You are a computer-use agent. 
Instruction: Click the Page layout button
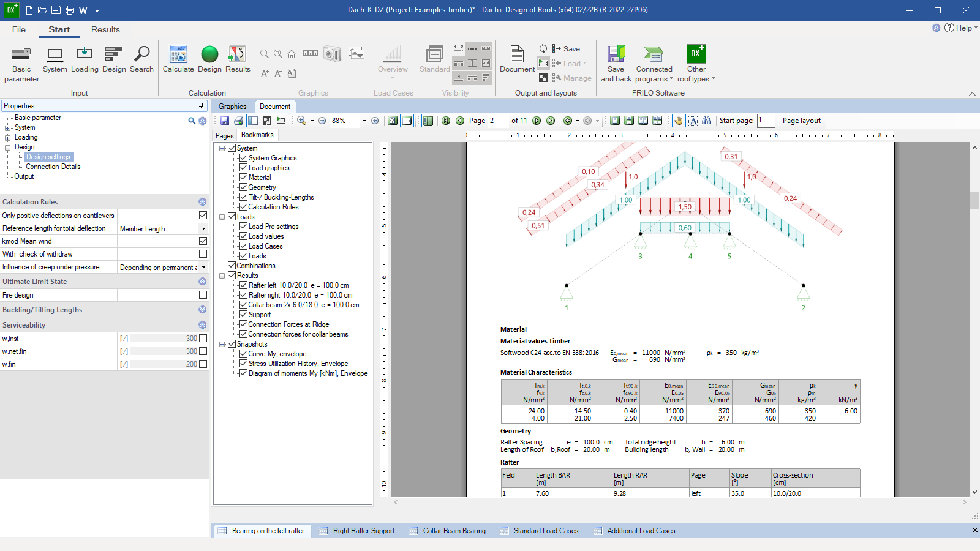[801, 121]
